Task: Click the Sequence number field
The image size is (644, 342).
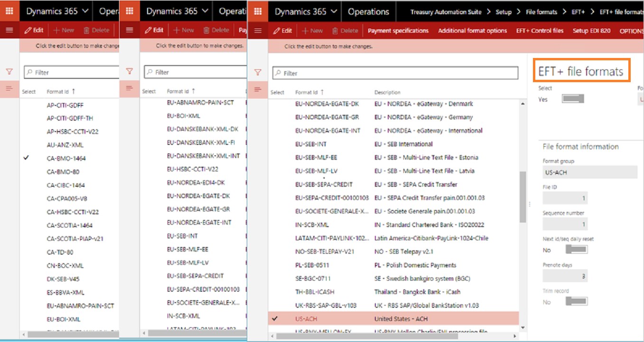Action: (x=565, y=224)
